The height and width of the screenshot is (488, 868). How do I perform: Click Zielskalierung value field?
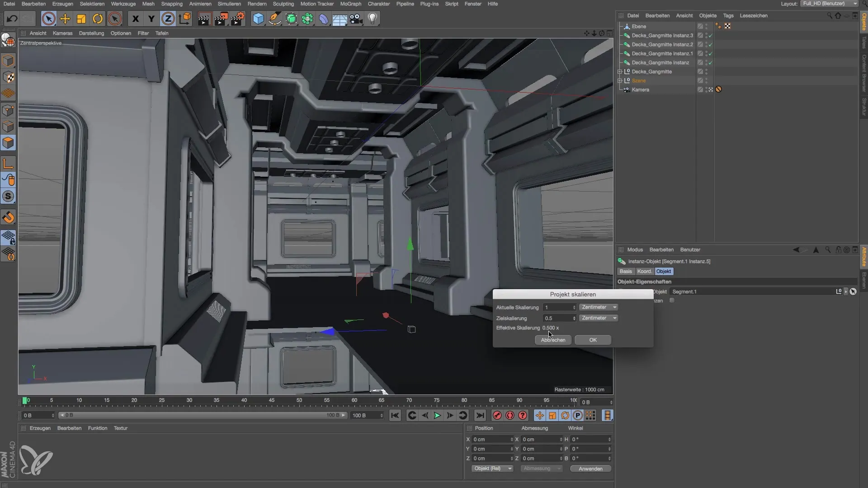(x=560, y=318)
